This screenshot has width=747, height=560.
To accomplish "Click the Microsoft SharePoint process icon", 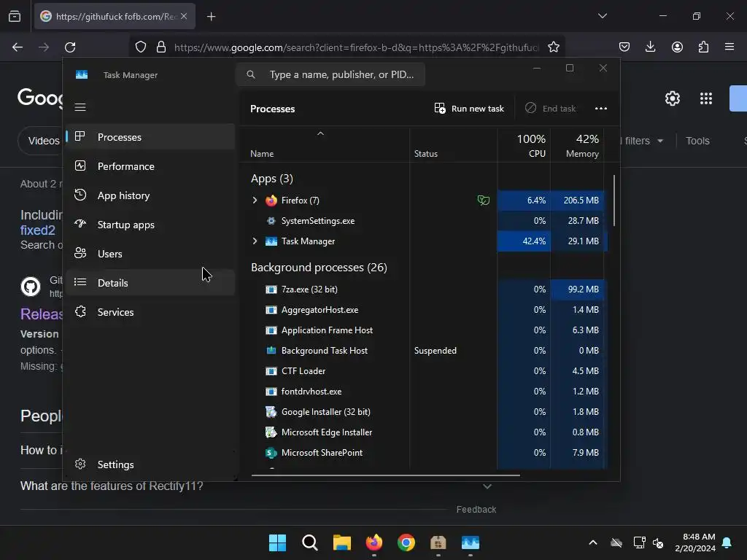I will pos(271,453).
